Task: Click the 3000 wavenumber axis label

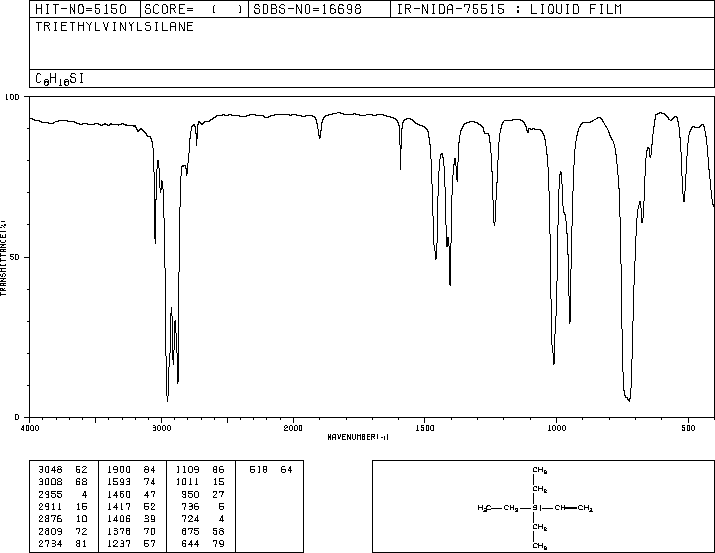Action: click(161, 428)
